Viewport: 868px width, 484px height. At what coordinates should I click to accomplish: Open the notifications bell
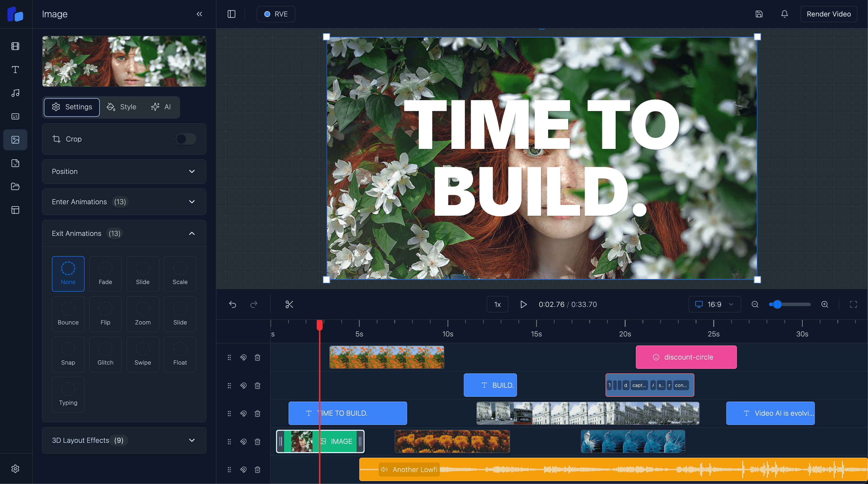pyautogui.click(x=784, y=14)
